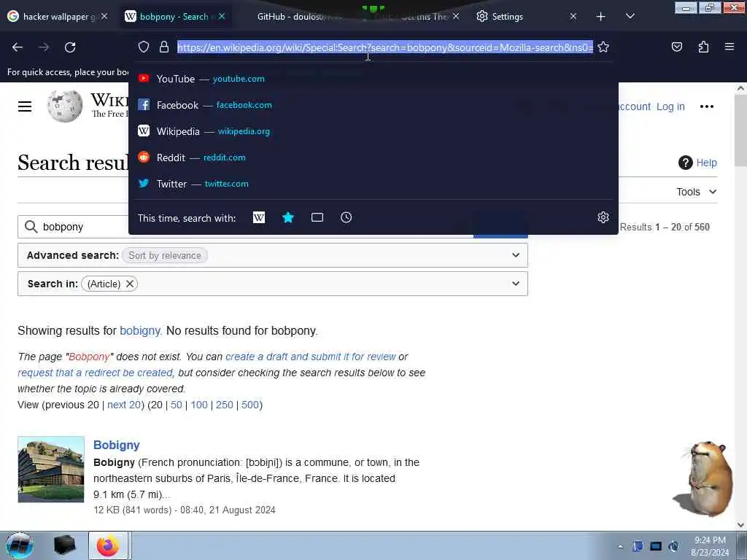Click the highlighted URL in the address bar
The width and height of the screenshot is (747, 560).
(385, 47)
